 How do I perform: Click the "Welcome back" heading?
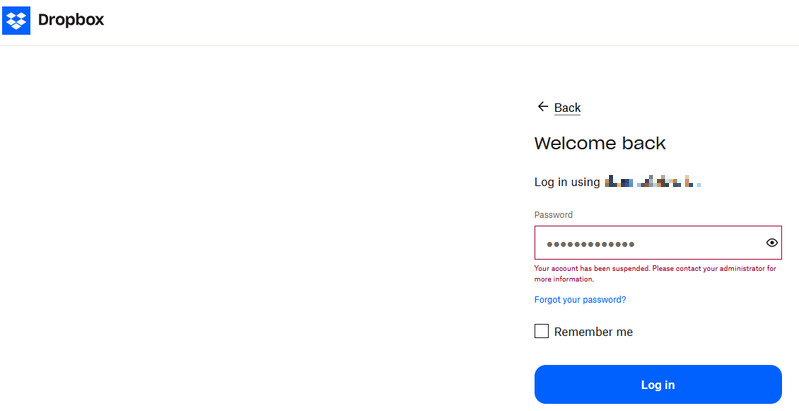click(x=600, y=143)
